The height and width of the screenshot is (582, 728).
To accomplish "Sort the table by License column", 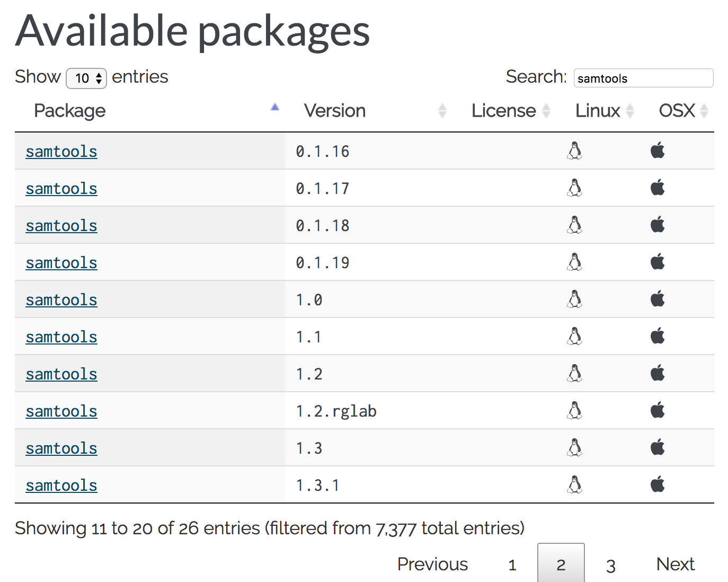I will tap(504, 111).
